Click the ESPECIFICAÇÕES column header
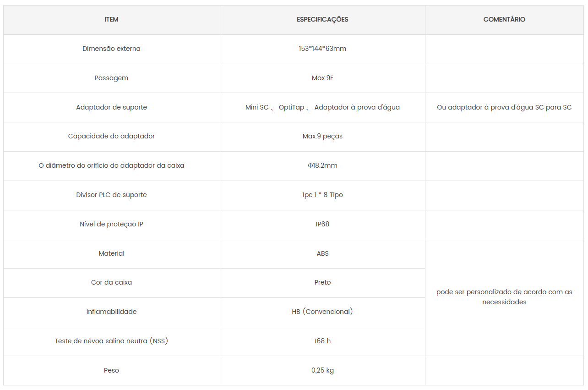 click(322, 20)
